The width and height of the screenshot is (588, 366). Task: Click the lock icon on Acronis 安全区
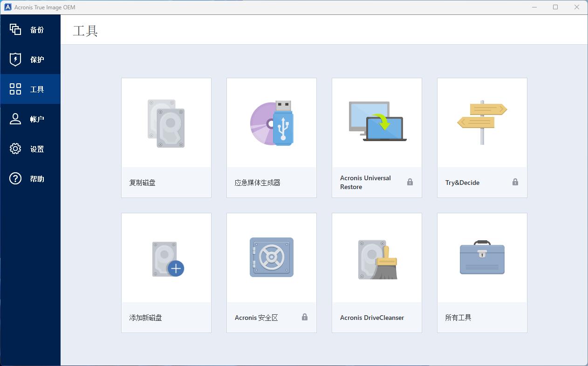tap(305, 318)
